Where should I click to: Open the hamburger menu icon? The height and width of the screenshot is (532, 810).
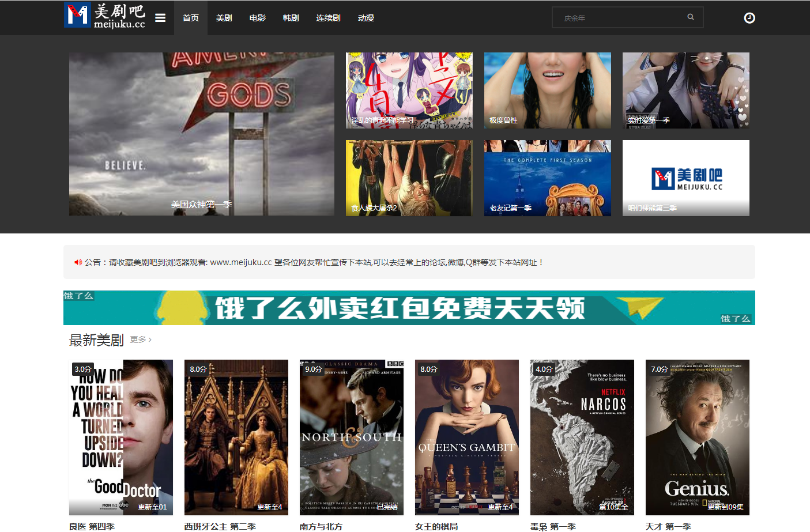(x=160, y=18)
